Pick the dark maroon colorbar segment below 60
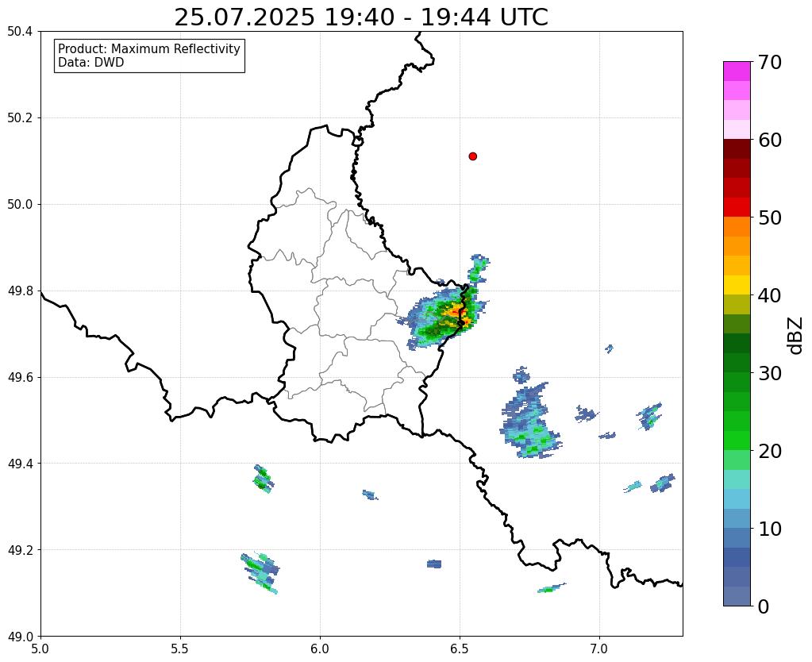Image resolution: width=812 pixels, height=662 pixels. click(737, 149)
